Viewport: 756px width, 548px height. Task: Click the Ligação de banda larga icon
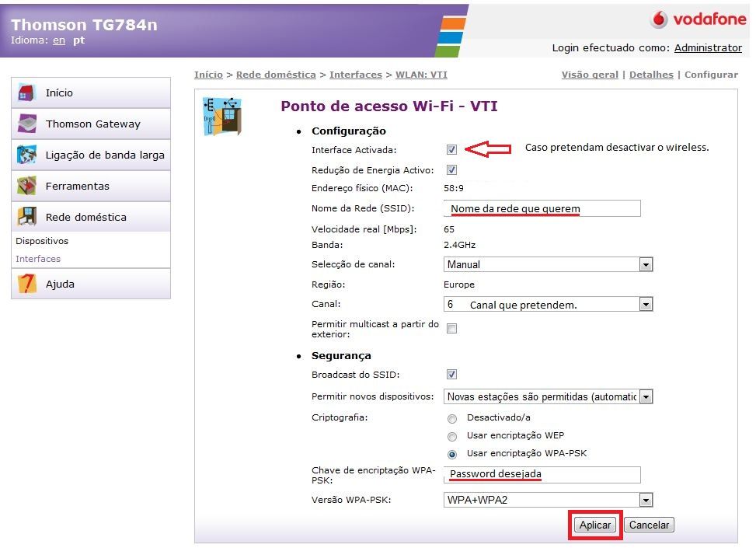pos(27,155)
